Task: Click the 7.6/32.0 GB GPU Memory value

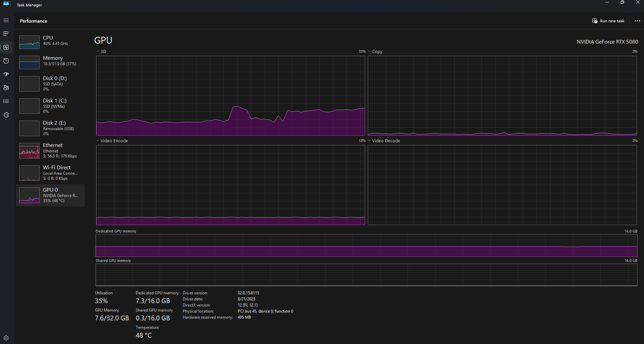Action: 112,318
